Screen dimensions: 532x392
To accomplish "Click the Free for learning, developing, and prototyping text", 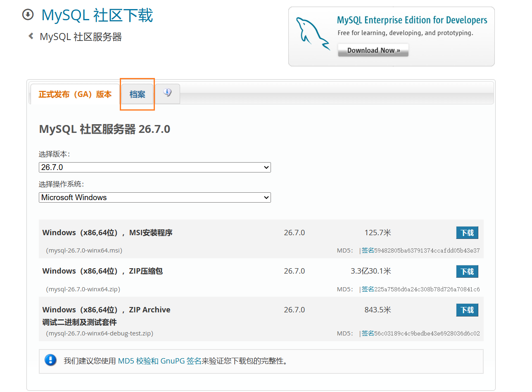I will coord(405,33).
